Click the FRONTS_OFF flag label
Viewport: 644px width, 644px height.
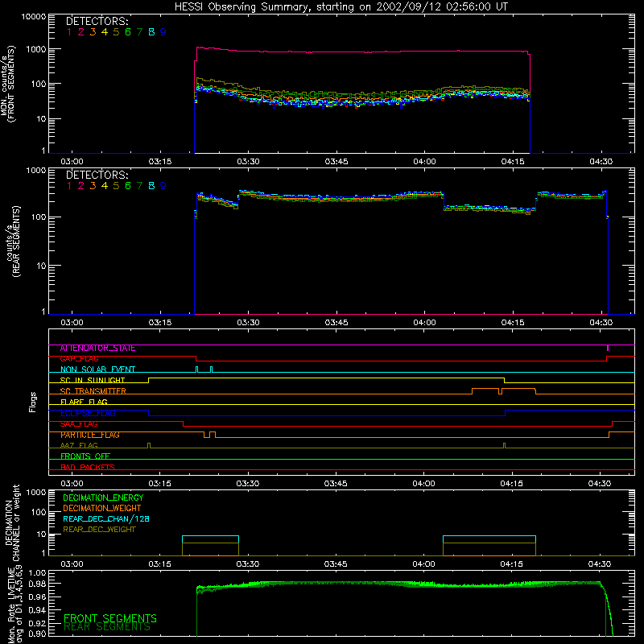point(85,456)
